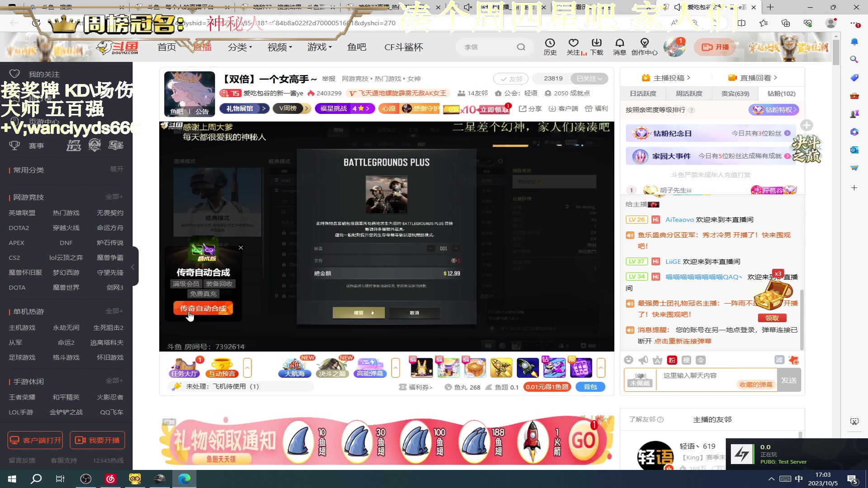Click the chat panel scrollbar
Image resolution: width=868 pixels, height=488 pixels.
[802, 319]
